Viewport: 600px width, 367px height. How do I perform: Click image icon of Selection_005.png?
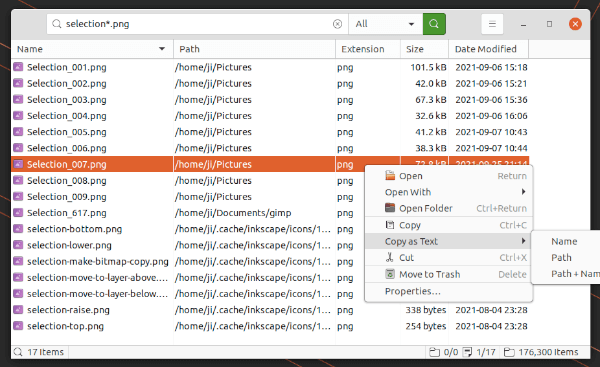pyautogui.click(x=18, y=132)
